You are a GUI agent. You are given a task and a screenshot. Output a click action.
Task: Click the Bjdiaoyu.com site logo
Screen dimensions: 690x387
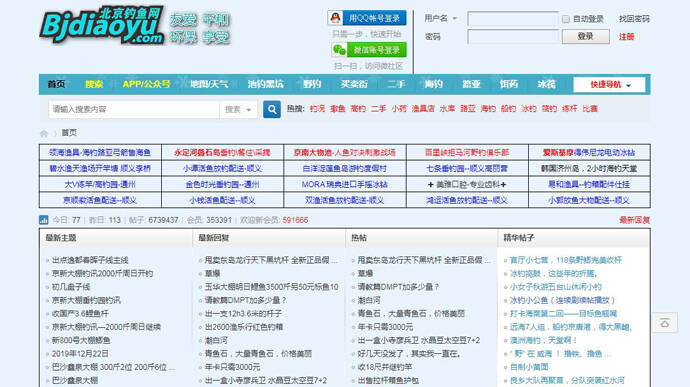point(102,25)
